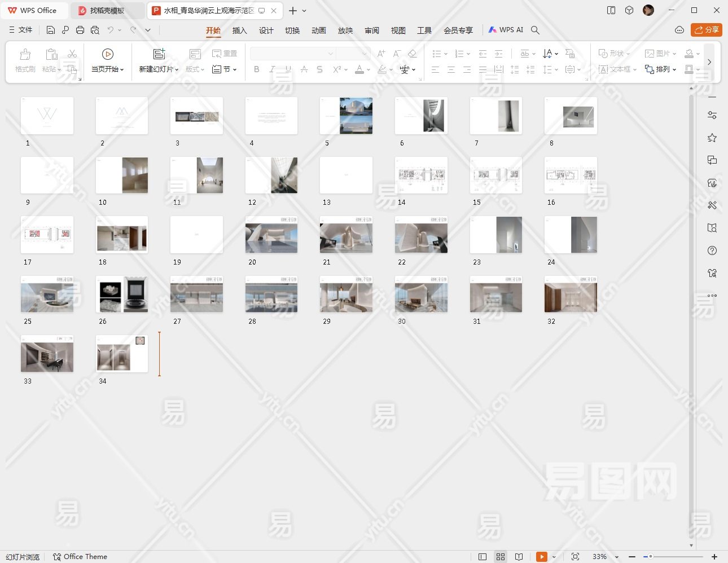Viewport: 728px width, 563px height.
Task: Open the Insert (插入) ribbon tab
Action: click(x=239, y=30)
